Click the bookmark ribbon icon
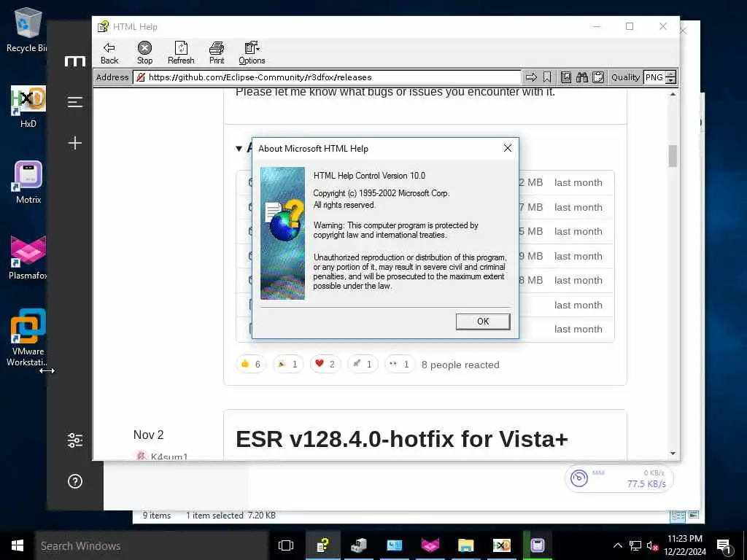Image resolution: width=747 pixels, height=560 pixels. 547,77
